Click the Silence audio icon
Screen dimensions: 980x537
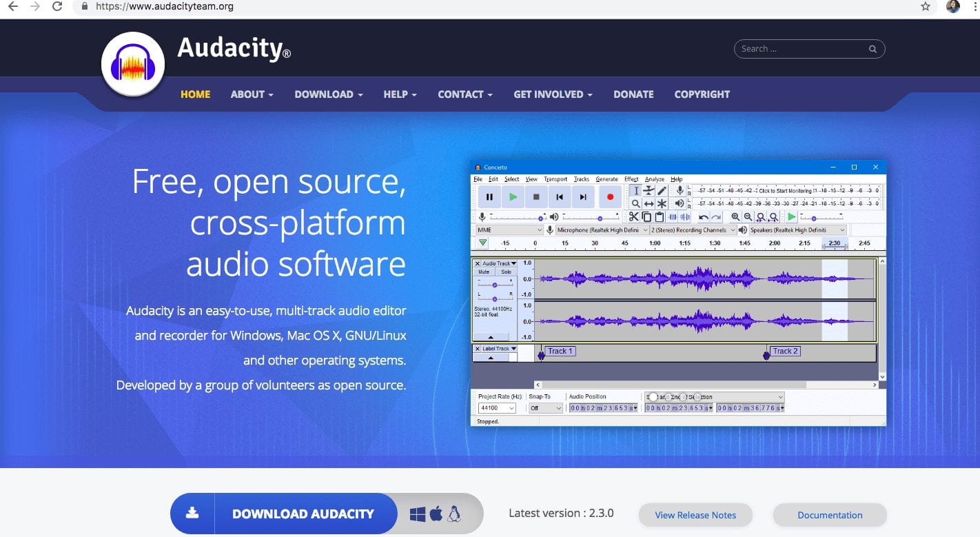click(685, 217)
